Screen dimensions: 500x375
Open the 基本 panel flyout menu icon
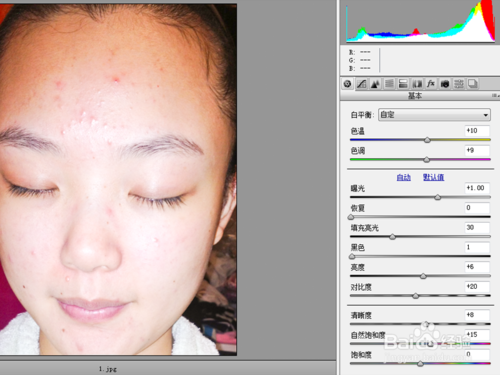pyautogui.click(x=495, y=96)
